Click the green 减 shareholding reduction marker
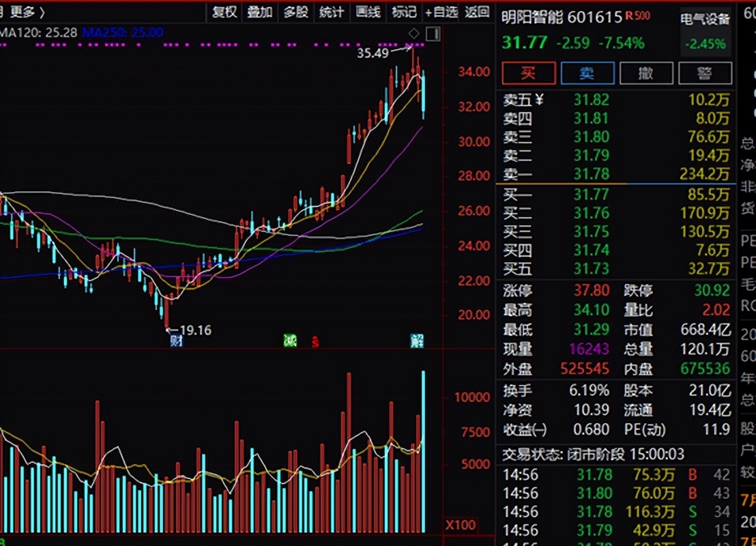Screen dimensions: 756x546 pyautogui.click(x=290, y=341)
